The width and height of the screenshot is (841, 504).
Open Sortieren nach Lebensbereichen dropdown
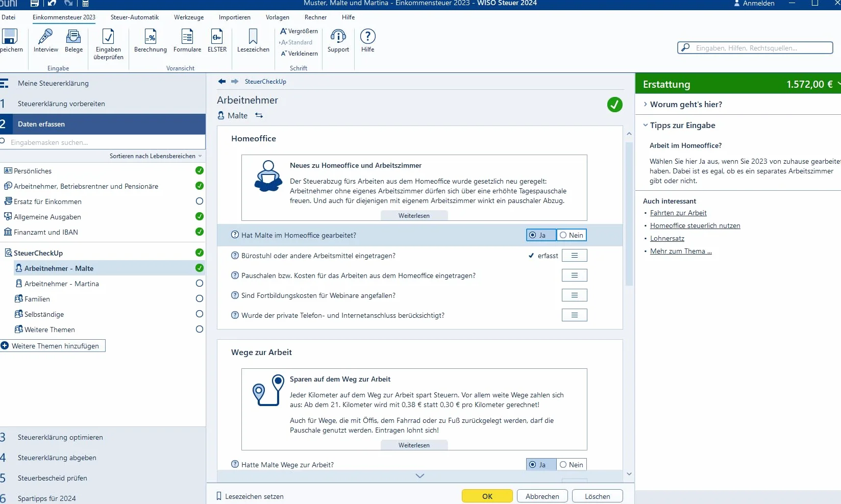(156, 156)
